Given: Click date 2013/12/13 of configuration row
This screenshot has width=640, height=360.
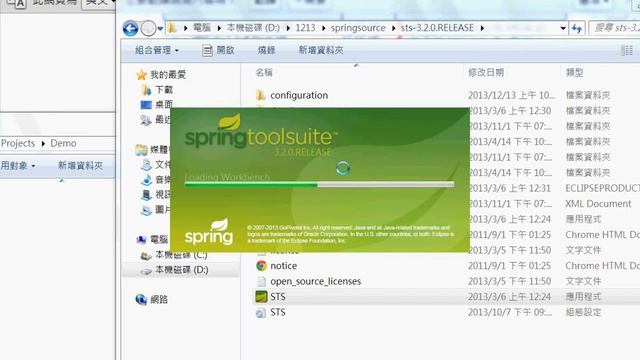Looking at the screenshot, I should click(511, 95).
